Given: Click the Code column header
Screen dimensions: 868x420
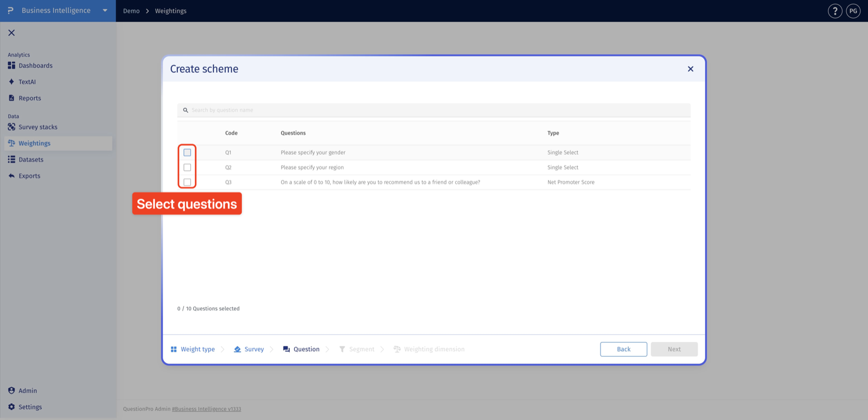Looking at the screenshot, I should (x=231, y=133).
